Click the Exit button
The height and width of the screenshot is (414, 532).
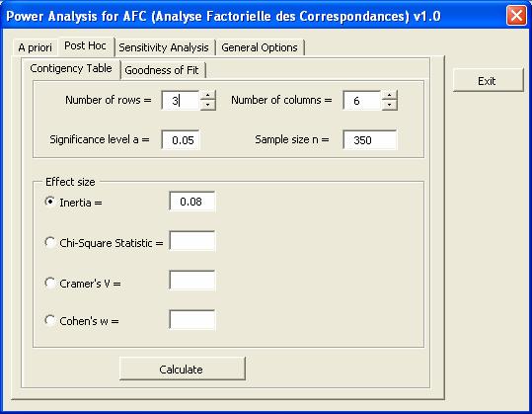[488, 81]
